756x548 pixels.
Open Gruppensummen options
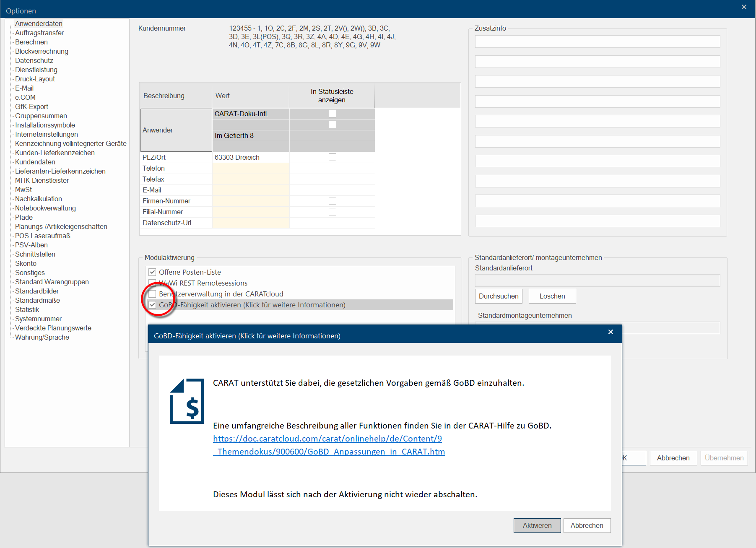coord(41,116)
